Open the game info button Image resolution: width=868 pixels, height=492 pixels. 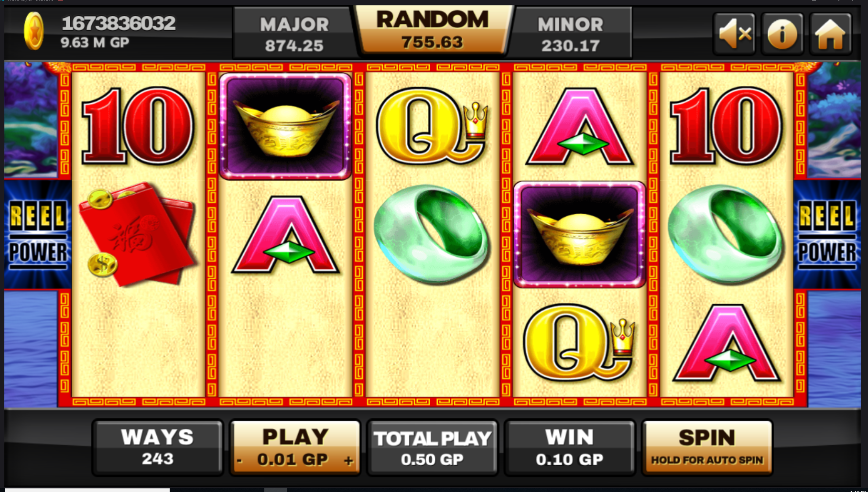coord(782,33)
